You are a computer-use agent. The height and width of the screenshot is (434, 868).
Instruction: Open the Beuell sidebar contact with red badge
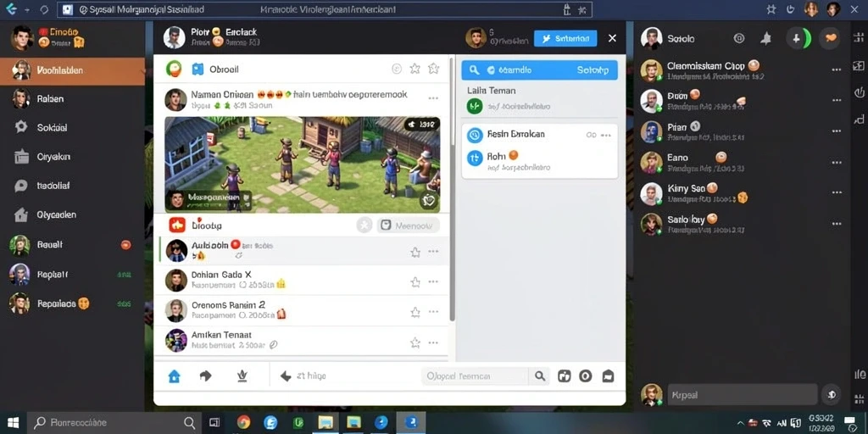coord(72,245)
